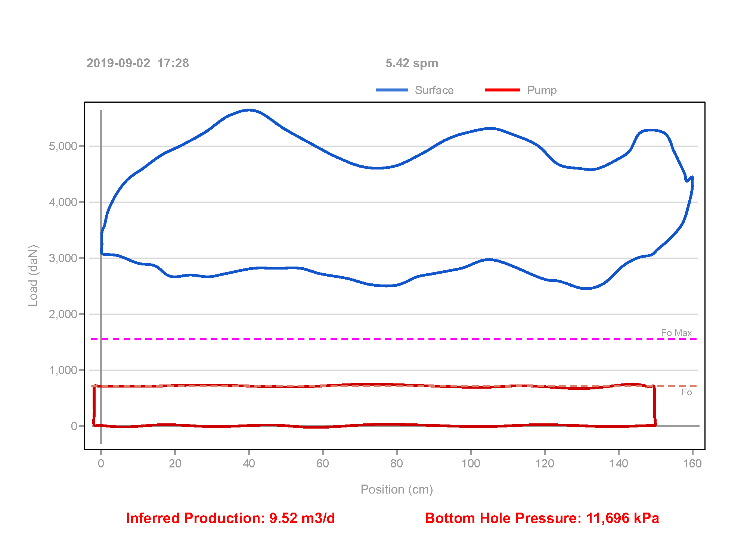
Task: Click the 1,000 tick label on load axis
Action: point(63,370)
